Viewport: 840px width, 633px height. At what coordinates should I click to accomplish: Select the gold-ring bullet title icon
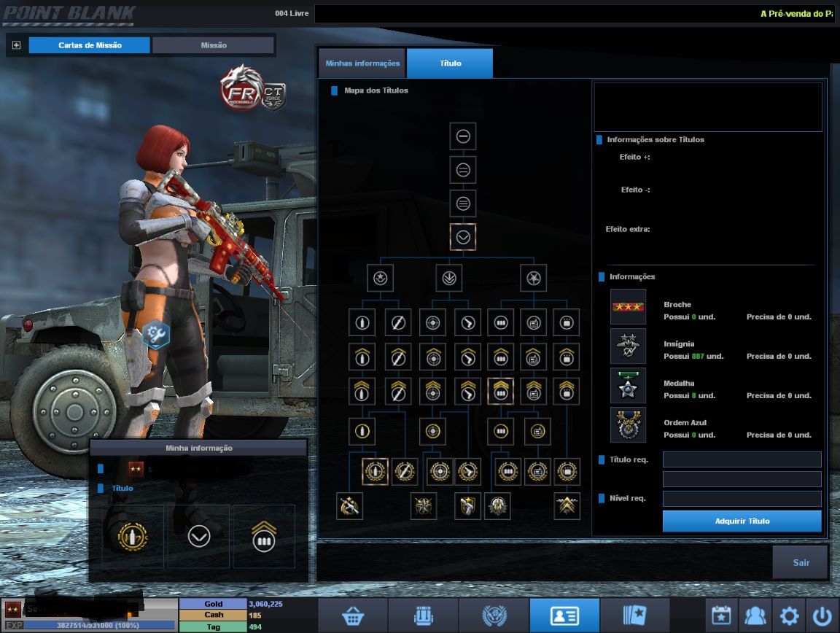pyautogui.click(x=362, y=431)
